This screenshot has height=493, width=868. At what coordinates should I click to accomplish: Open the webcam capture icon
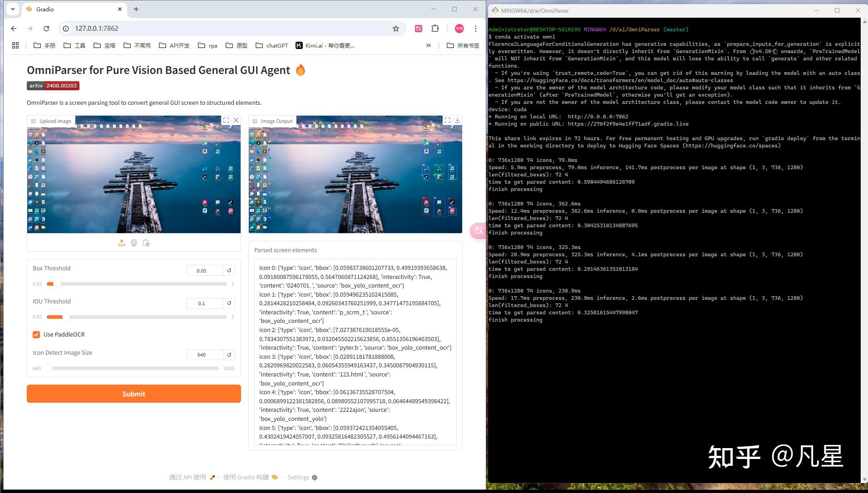(x=134, y=243)
